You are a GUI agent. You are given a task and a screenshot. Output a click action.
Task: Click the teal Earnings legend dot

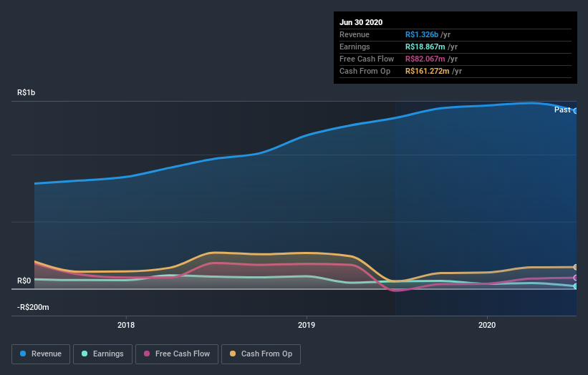pos(85,354)
